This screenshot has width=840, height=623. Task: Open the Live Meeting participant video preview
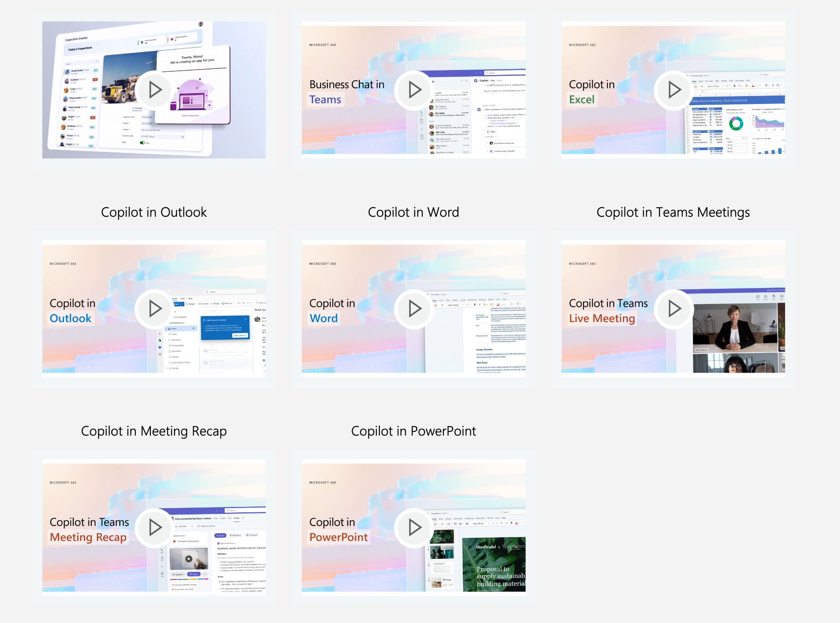point(735,328)
